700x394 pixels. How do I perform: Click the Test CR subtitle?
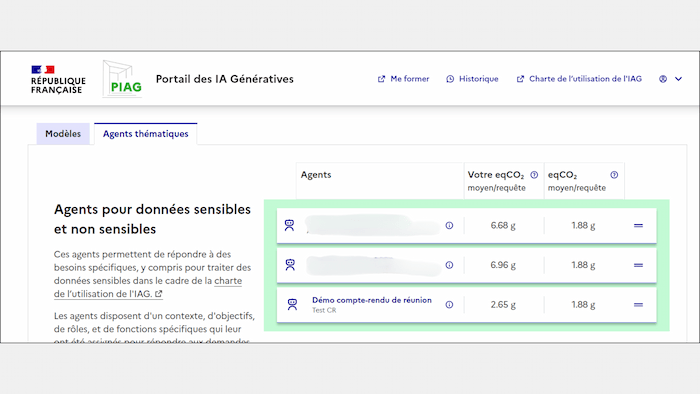click(324, 310)
